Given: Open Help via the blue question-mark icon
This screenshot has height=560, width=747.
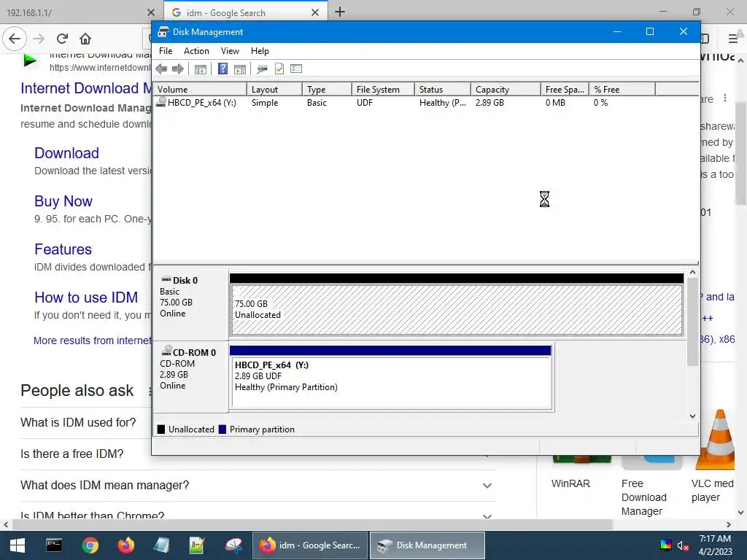Looking at the screenshot, I should pos(222,69).
